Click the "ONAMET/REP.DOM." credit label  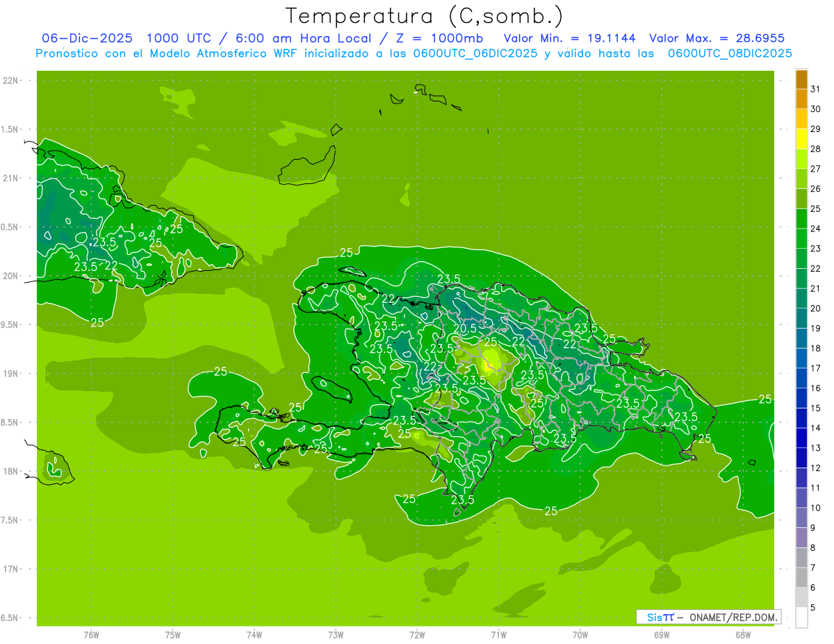point(733,617)
